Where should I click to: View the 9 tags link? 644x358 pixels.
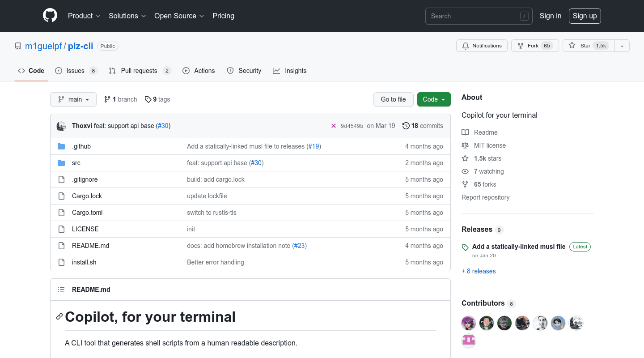157,99
